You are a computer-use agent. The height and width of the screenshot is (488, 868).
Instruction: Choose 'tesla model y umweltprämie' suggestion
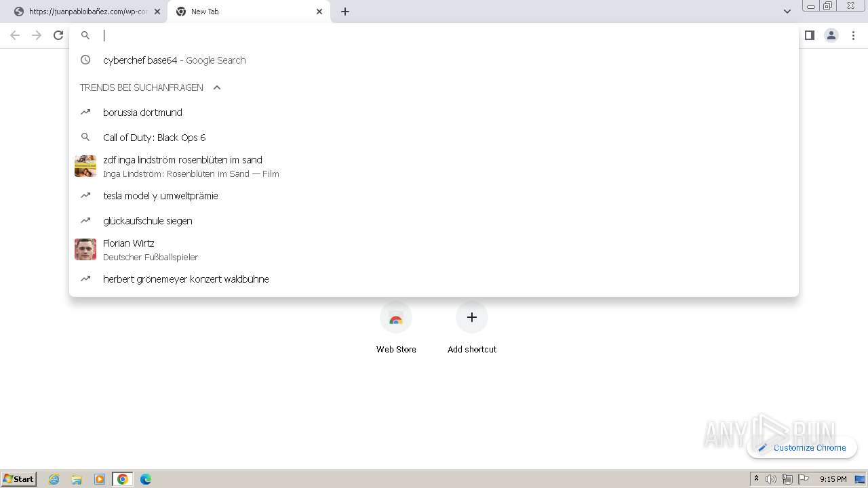pos(434,196)
